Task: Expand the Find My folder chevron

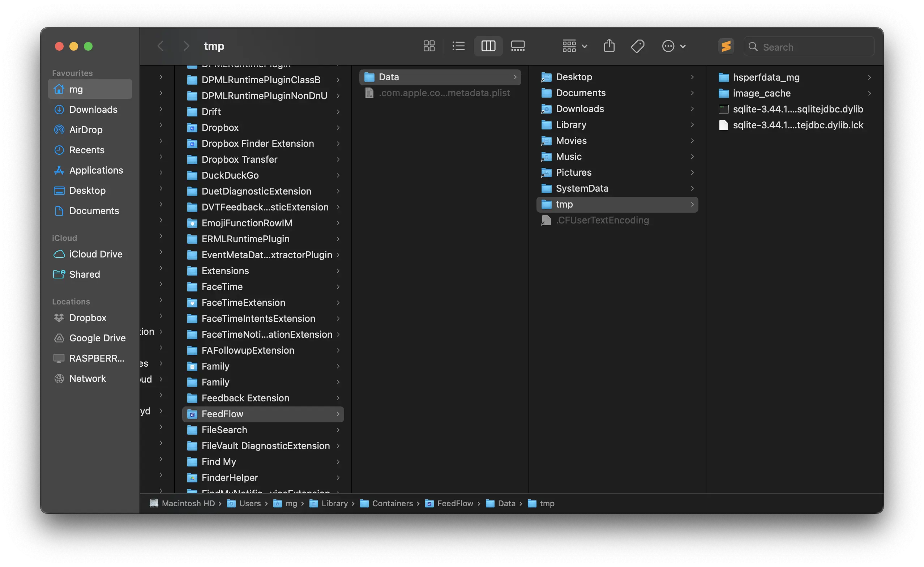Action: (338, 462)
